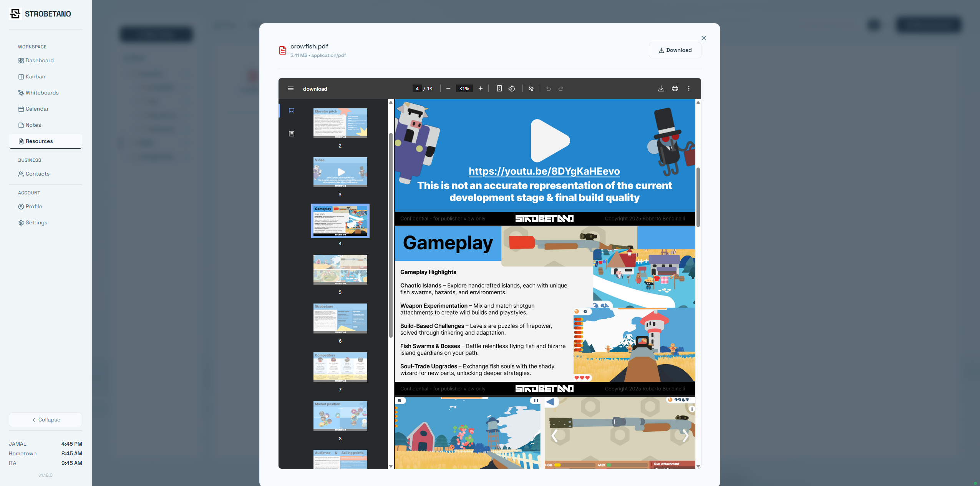Click the PDF vertical scrollbar thumb
Screen dimensions: 980x486
click(x=698, y=197)
